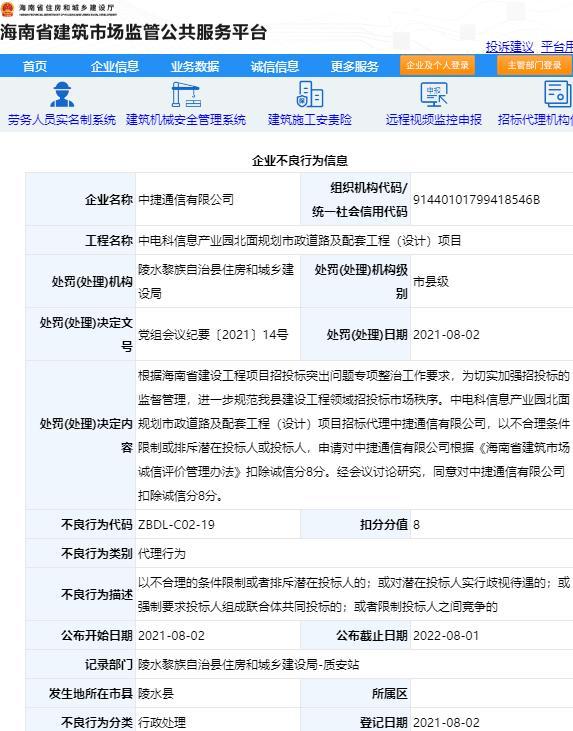Select the agency level value 市县级
573x731 pixels.
tap(431, 282)
